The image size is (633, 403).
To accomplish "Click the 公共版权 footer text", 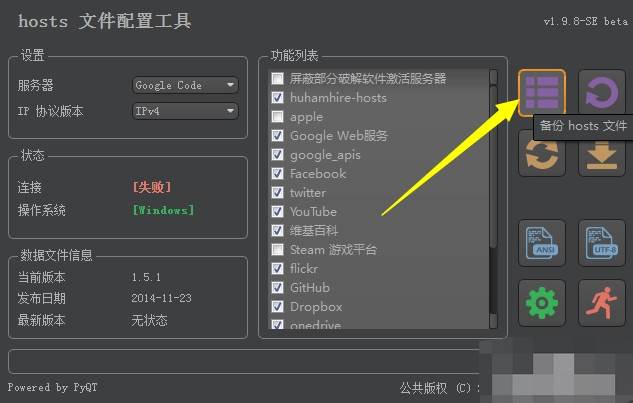I will pyautogui.click(x=423, y=388).
